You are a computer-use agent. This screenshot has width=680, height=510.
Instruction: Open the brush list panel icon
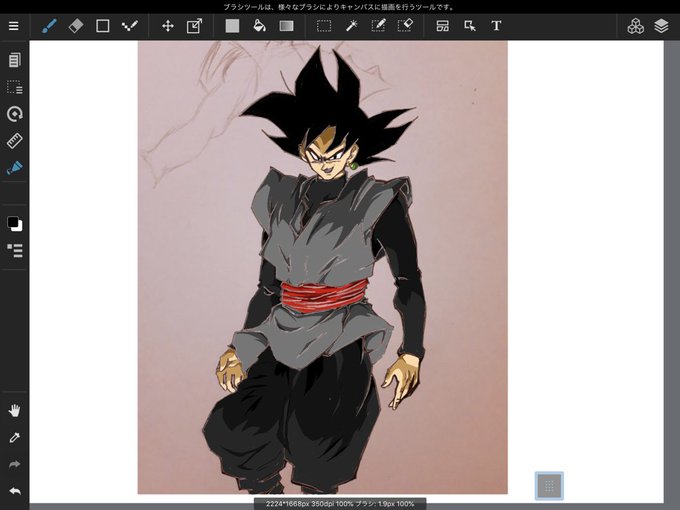point(15,250)
